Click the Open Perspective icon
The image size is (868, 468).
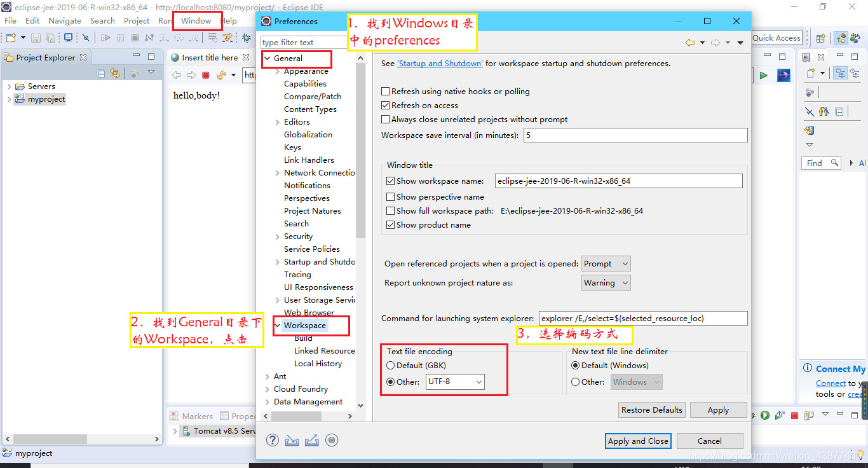click(820, 38)
